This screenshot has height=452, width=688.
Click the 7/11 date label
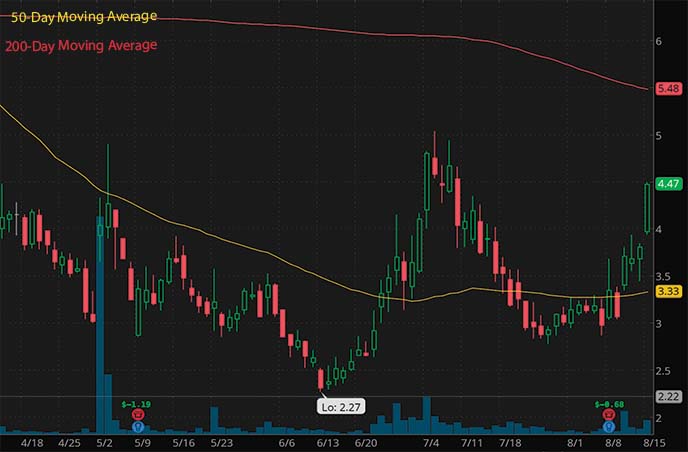[472, 442]
